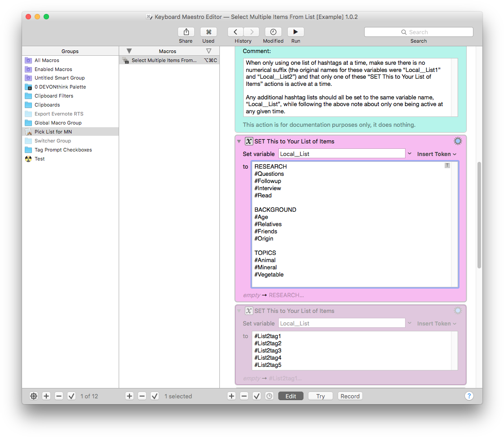Open help with question mark button
The height and width of the screenshot is (437, 504).
tap(469, 396)
